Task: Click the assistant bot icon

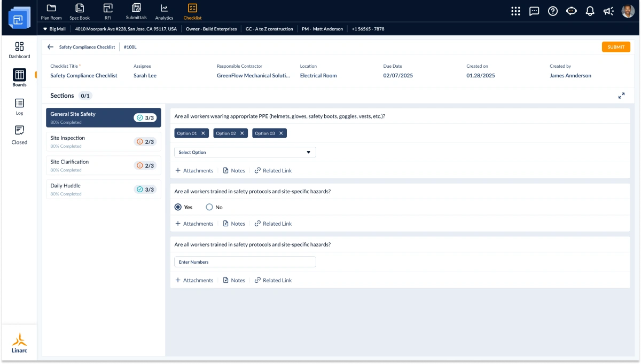Action: click(x=572, y=11)
